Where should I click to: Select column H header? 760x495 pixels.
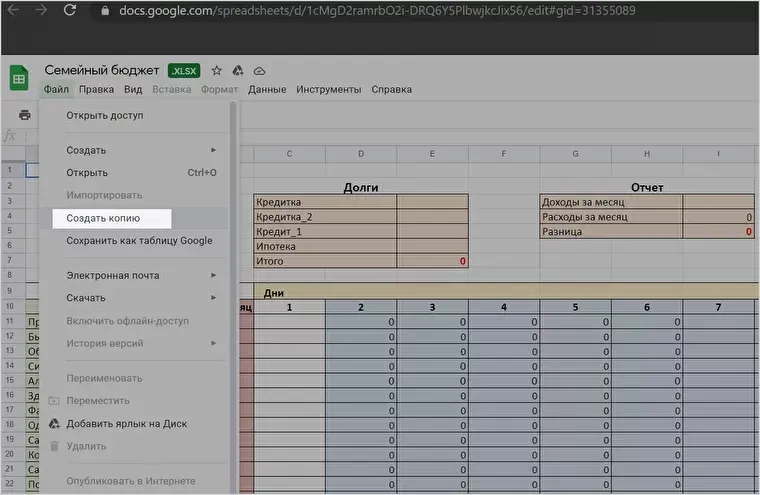(647, 154)
